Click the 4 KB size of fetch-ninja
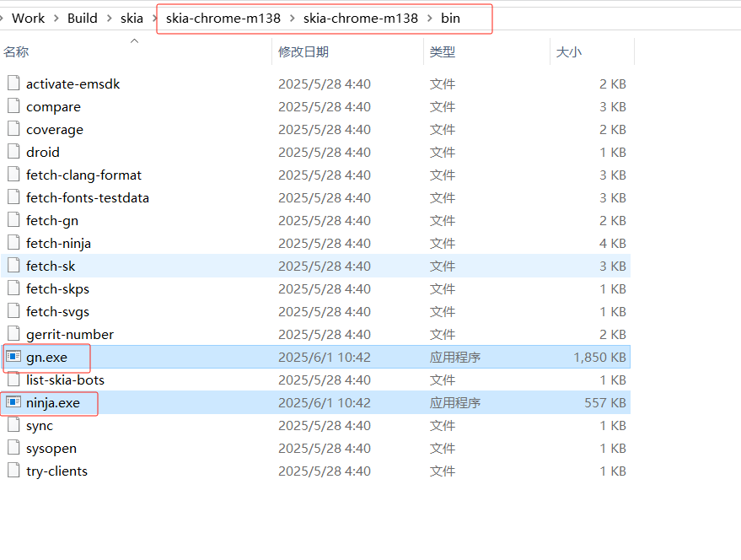The image size is (741, 560). [x=613, y=244]
